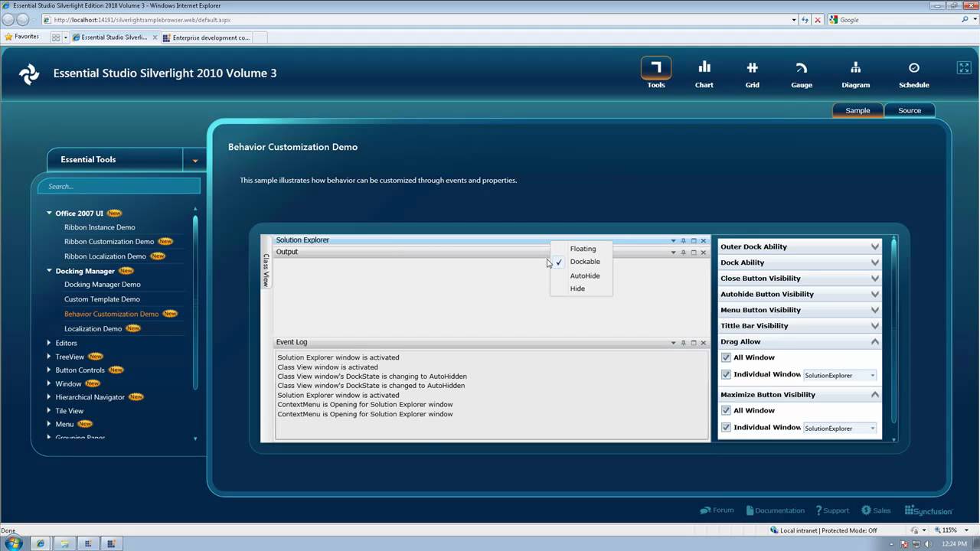Maximize the Event Log window
980x551 pixels.
point(694,343)
